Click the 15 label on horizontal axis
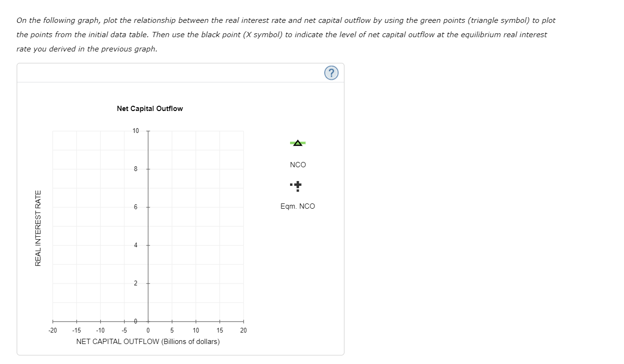Screen dimensions: 624x364 click(x=219, y=330)
